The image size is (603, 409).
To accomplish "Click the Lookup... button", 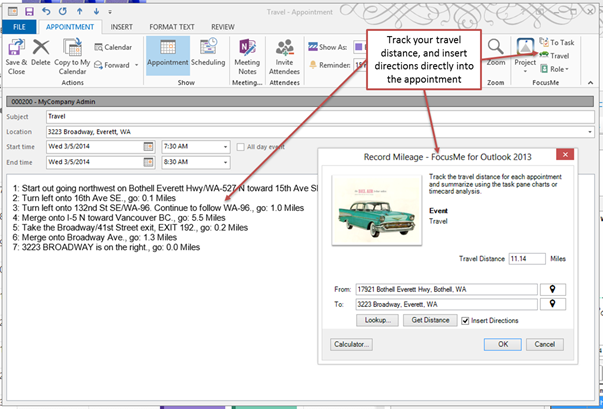I will tap(377, 320).
